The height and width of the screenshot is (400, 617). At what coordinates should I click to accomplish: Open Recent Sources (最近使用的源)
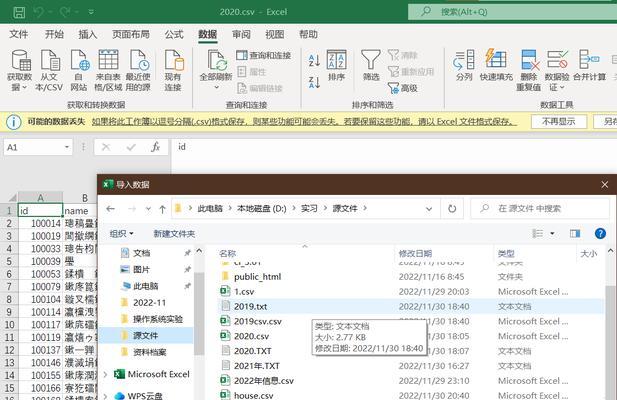coord(138,71)
